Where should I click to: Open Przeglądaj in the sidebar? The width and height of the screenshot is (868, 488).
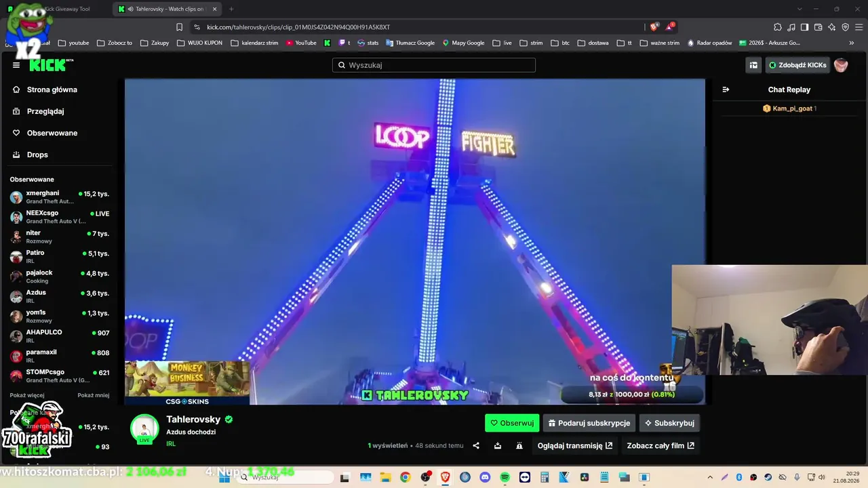click(45, 111)
